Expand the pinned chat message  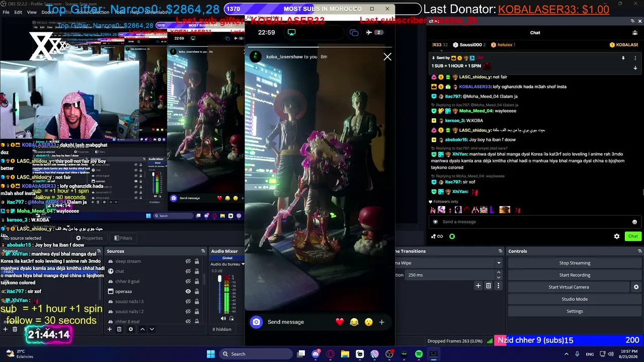(x=635, y=68)
